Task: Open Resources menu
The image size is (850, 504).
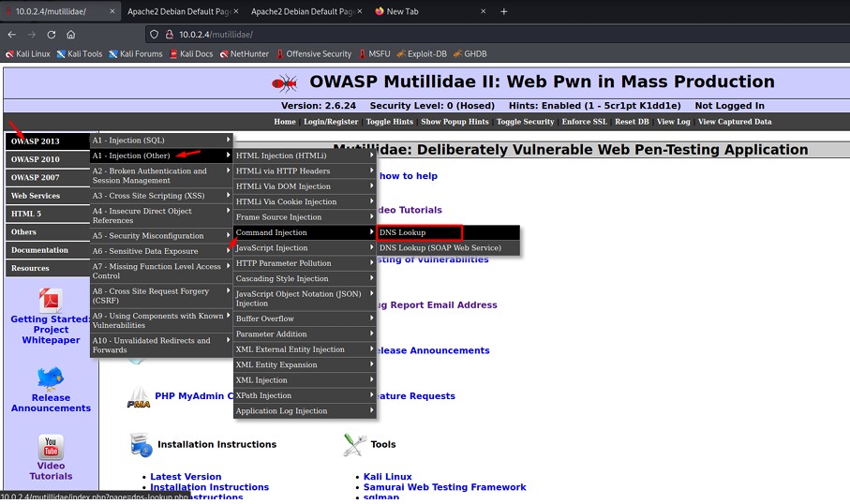Action: click(48, 268)
